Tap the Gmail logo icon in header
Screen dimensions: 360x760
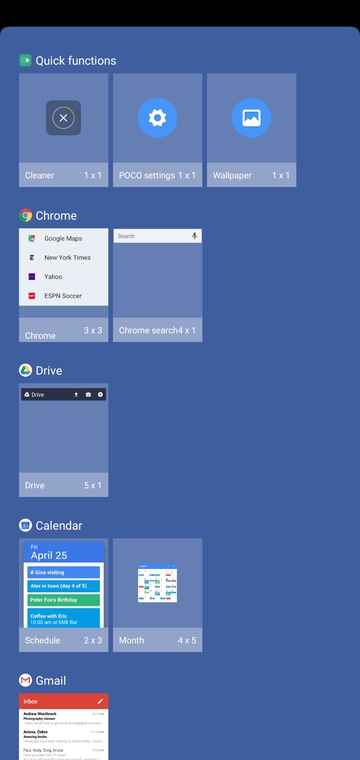coord(25,681)
